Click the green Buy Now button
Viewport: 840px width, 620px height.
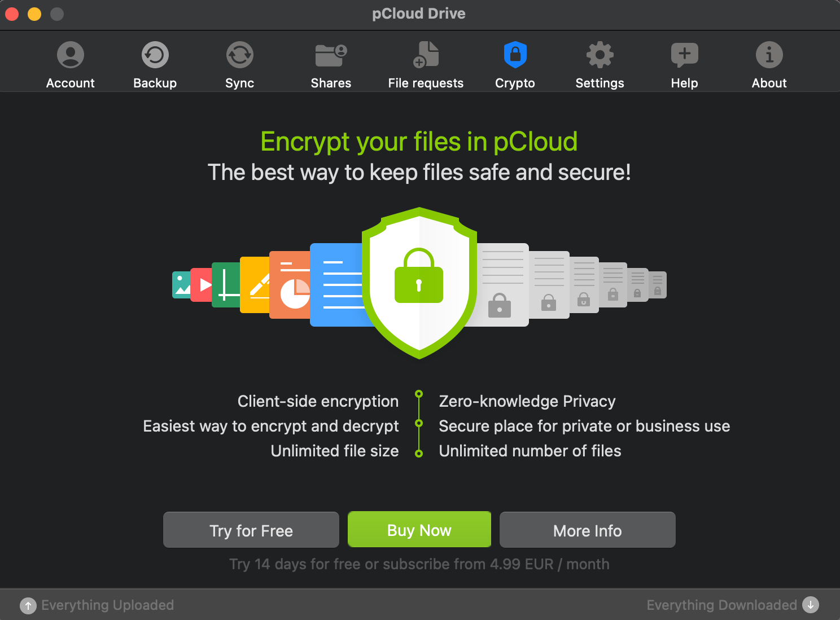click(419, 529)
